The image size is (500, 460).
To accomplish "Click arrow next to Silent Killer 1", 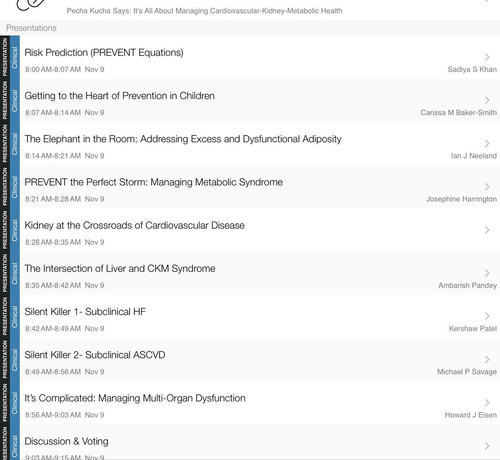I will pos(487,316).
